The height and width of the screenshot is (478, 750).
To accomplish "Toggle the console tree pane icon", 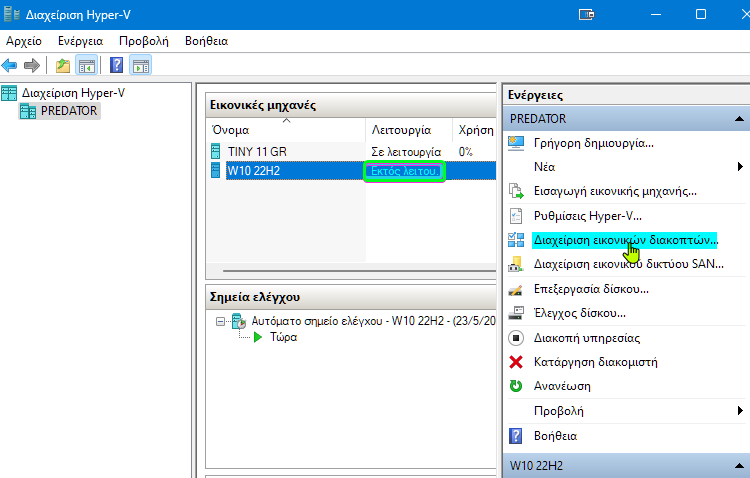I will 87,66.
